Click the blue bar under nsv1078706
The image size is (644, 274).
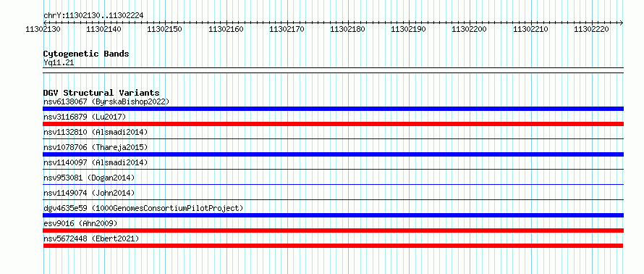coord(333,154)
